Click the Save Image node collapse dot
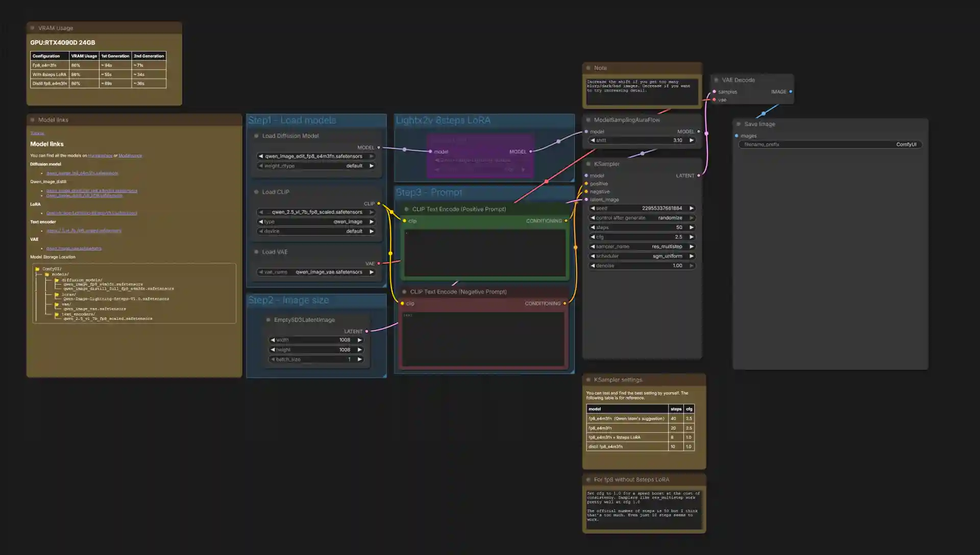Screen dimensions: 980x555 [739, 124]
